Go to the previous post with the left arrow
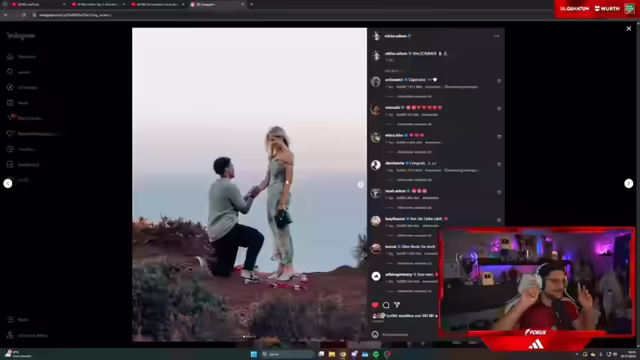 pyautogui.click(x=8, y=184)
